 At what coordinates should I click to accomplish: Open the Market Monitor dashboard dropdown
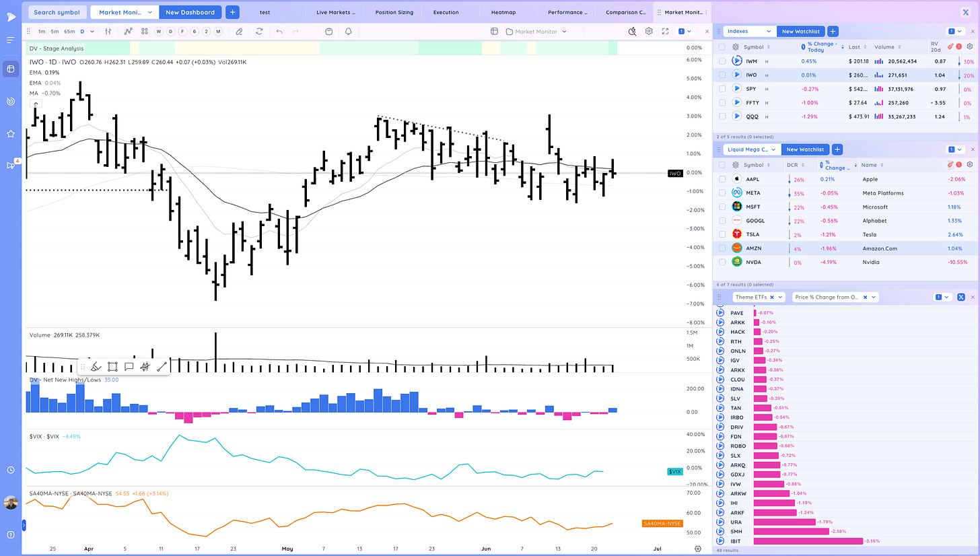(125, 12)
